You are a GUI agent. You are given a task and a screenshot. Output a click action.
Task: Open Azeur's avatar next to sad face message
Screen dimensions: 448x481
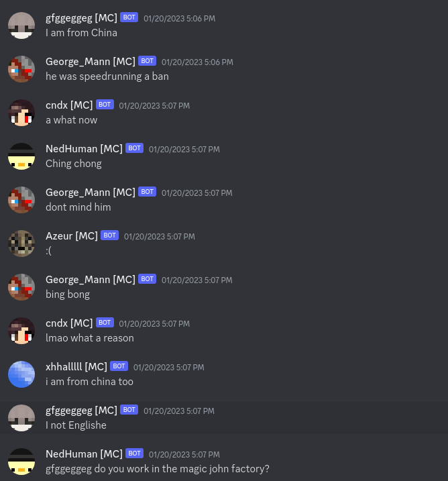point(21,244)
